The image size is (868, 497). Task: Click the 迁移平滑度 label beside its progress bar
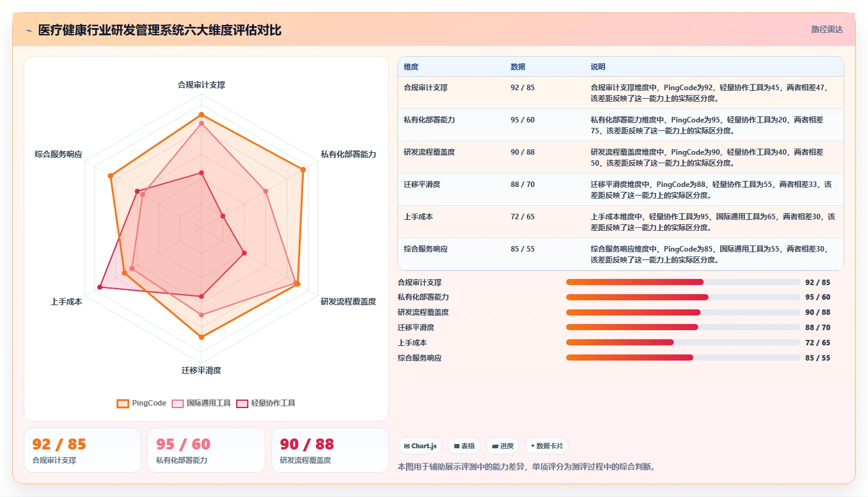click(416, 327)
